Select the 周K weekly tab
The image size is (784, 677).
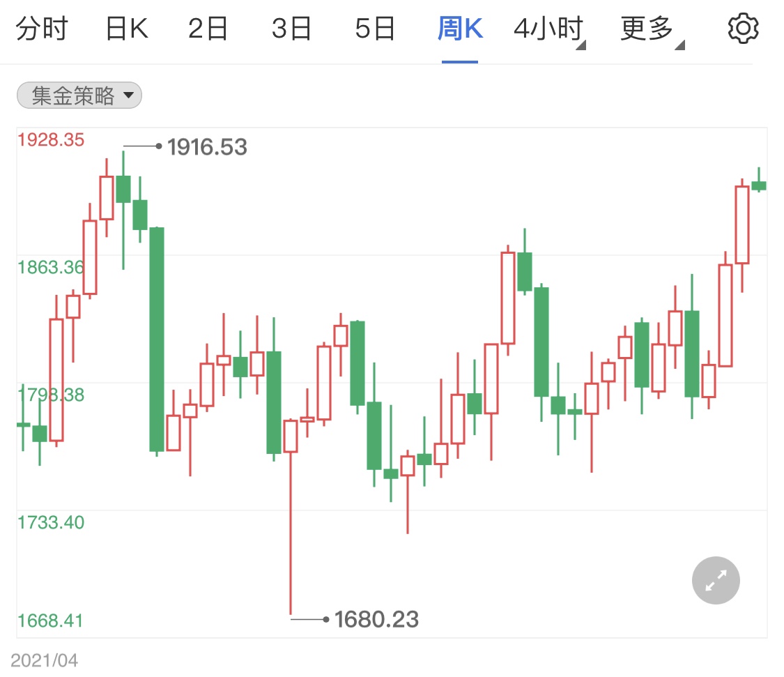pos(460,29)
